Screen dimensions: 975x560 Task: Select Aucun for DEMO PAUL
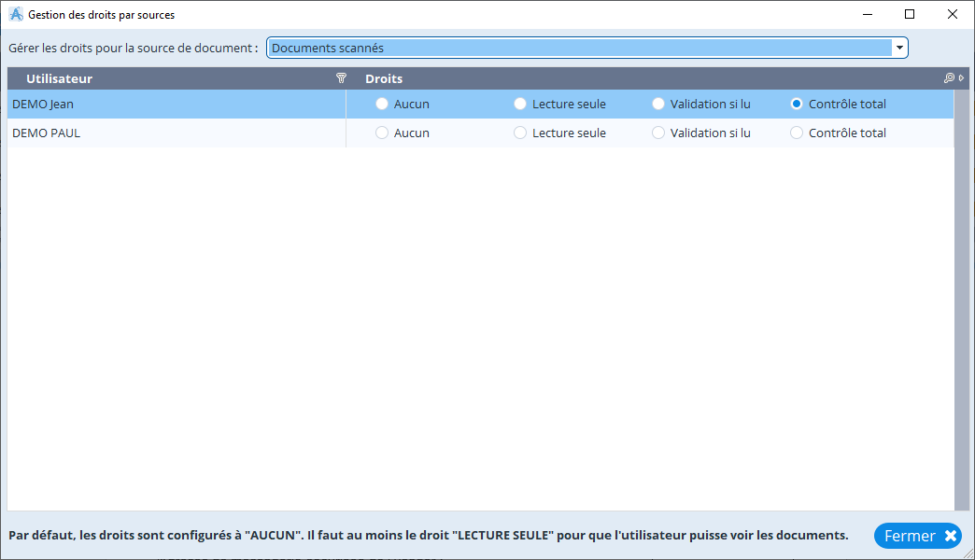[x=382, y=133]
